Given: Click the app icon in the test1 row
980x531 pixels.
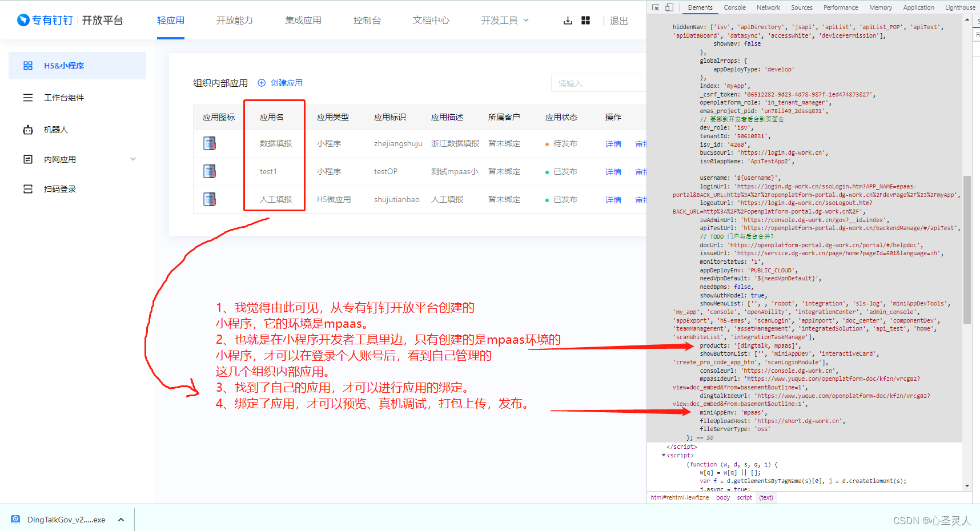Looking at the screenshot, I should [210, 171].
